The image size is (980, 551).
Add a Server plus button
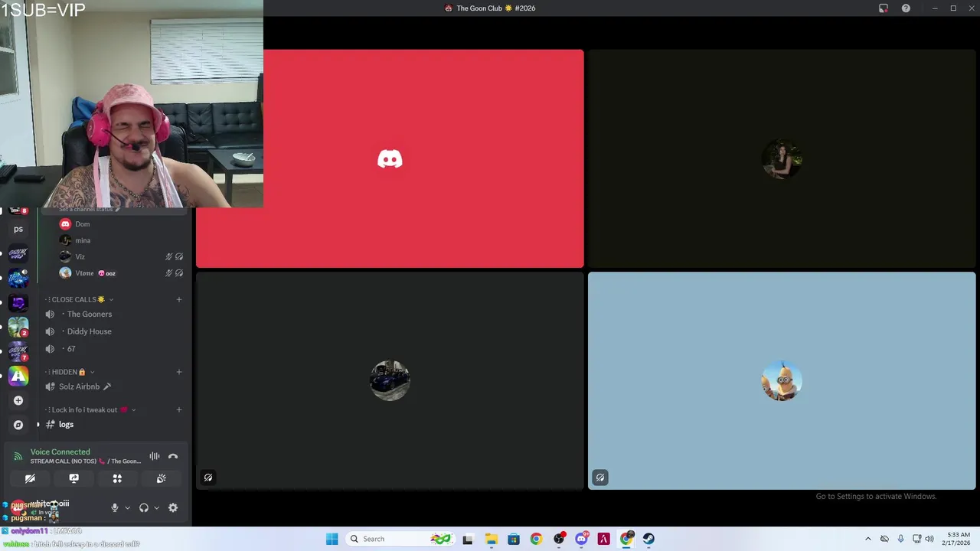(x=18, y=400)
